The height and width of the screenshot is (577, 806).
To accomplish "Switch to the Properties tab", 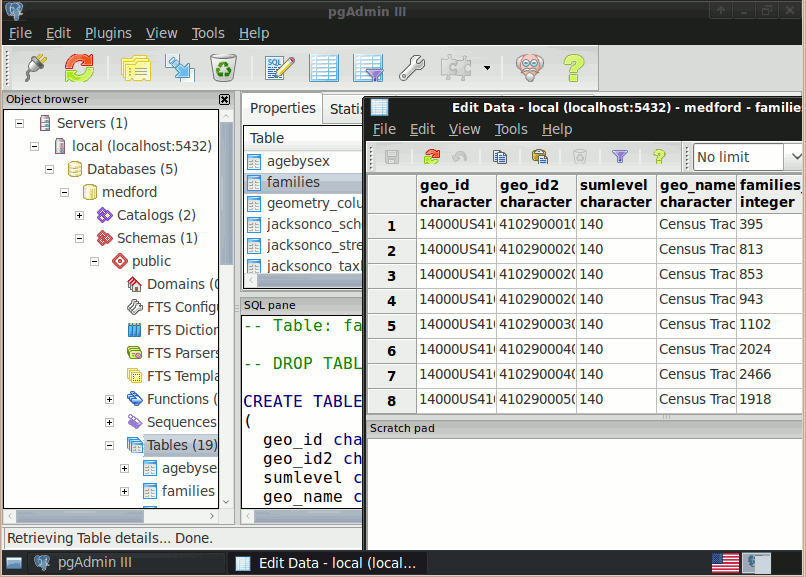I will 282,108.
